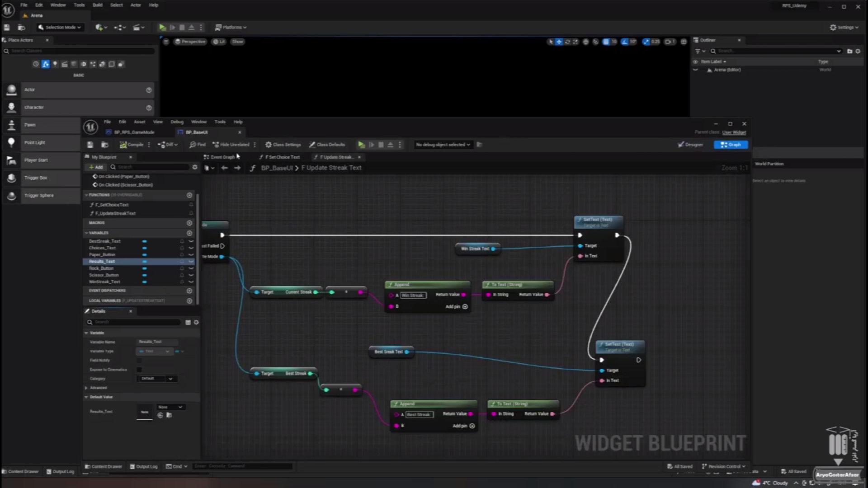
Task: Click Browse to asset folder icon under Default Value
Action: coord(169,415)
